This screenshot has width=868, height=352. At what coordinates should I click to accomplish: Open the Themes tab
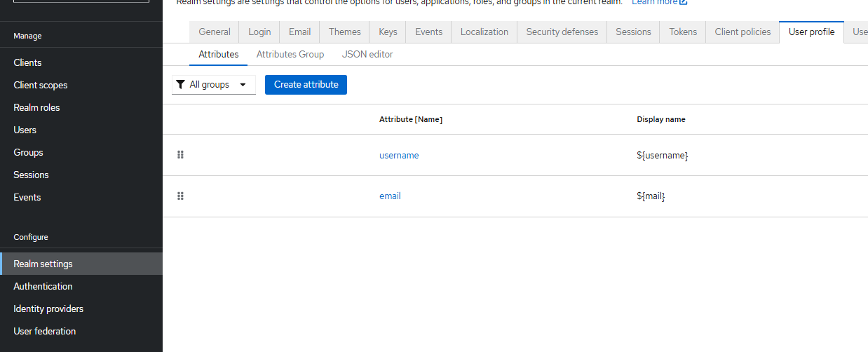345,32
